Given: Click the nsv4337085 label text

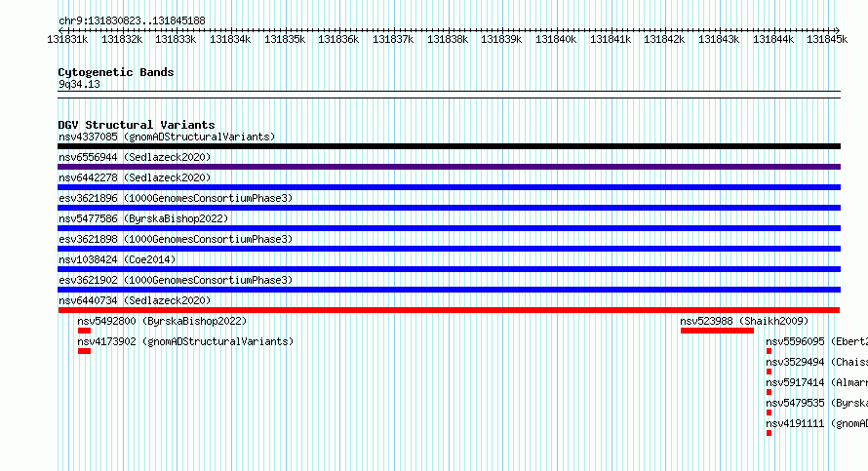Looking at the screenshot, I should pos(167,137).
